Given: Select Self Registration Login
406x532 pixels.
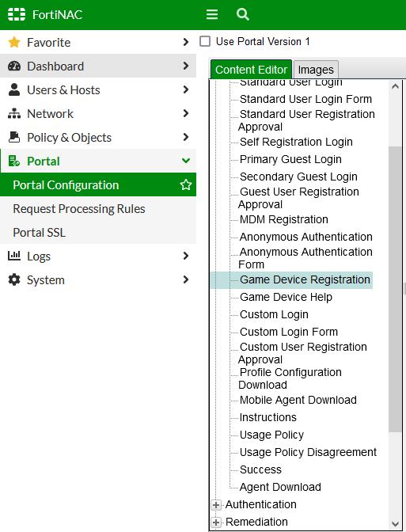Looking at the screenshot, I should tap(296, 142).
